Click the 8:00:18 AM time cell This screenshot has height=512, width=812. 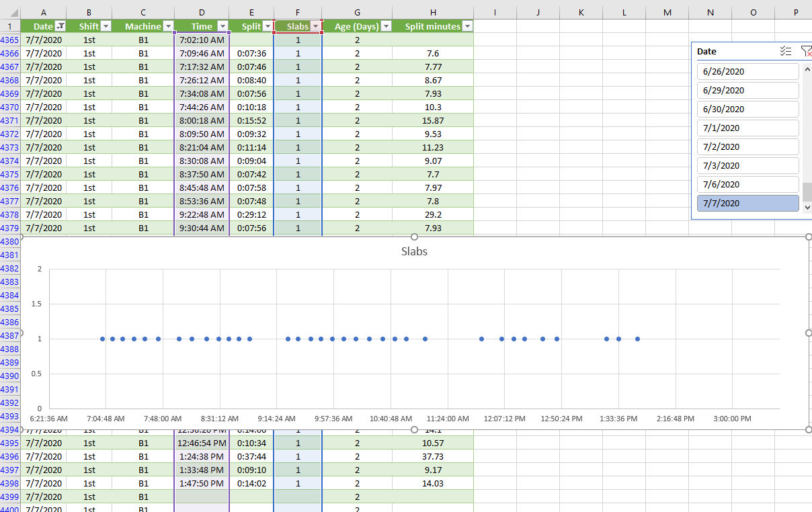(202, 120)
